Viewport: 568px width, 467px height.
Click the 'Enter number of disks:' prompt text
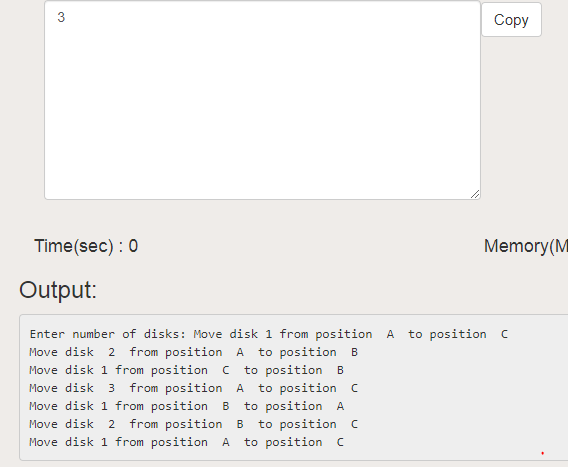pyautogui.click(x=108, y=334)
